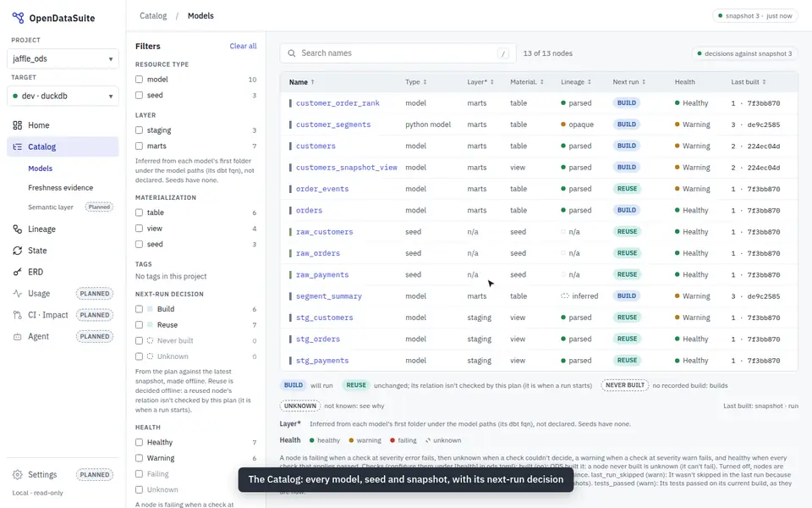Click the python model type cell
This screenshot has height=508, width=812.
pos(428,124)
